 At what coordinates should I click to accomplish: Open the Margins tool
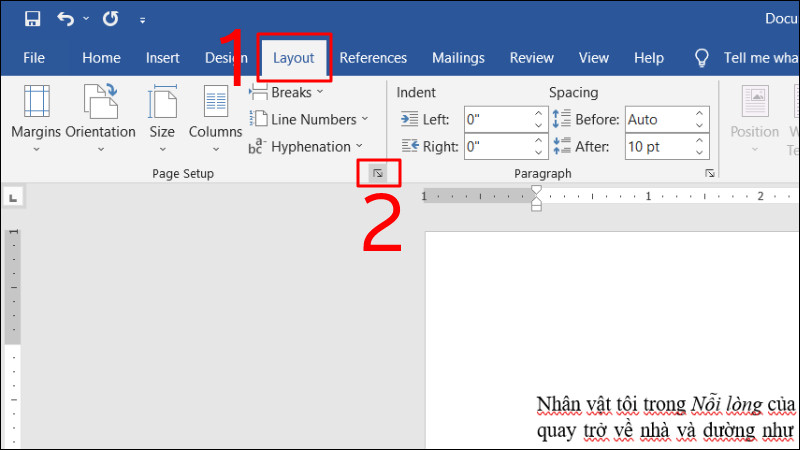click(36, 119)
